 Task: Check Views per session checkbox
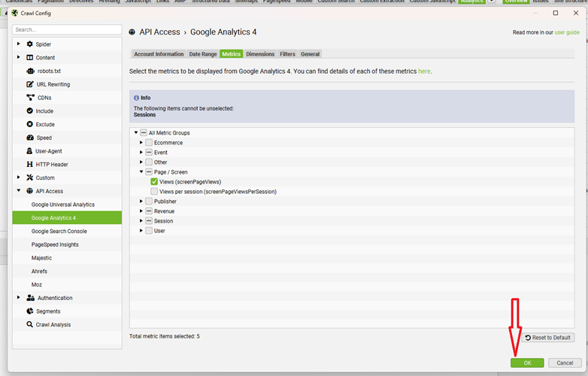tap(154, 192)
